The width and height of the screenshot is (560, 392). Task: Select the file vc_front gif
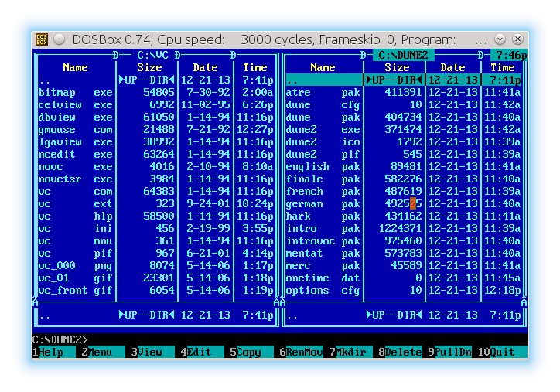(156, 290)
